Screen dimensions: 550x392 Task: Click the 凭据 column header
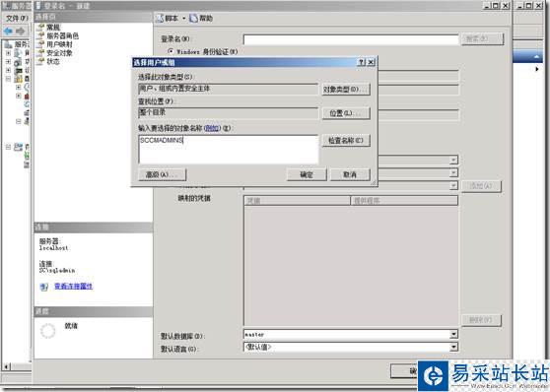(298, 201)
